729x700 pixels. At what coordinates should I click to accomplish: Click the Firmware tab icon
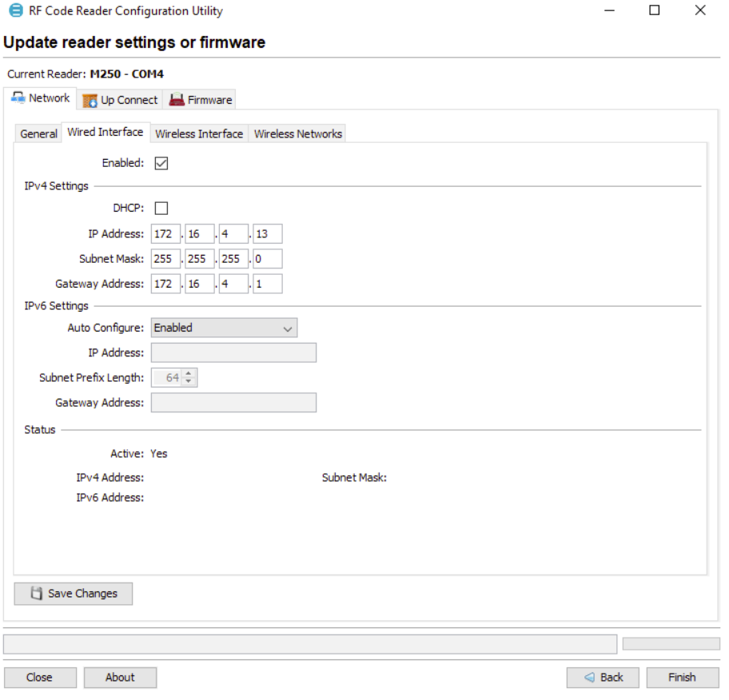tap(176, 100)
